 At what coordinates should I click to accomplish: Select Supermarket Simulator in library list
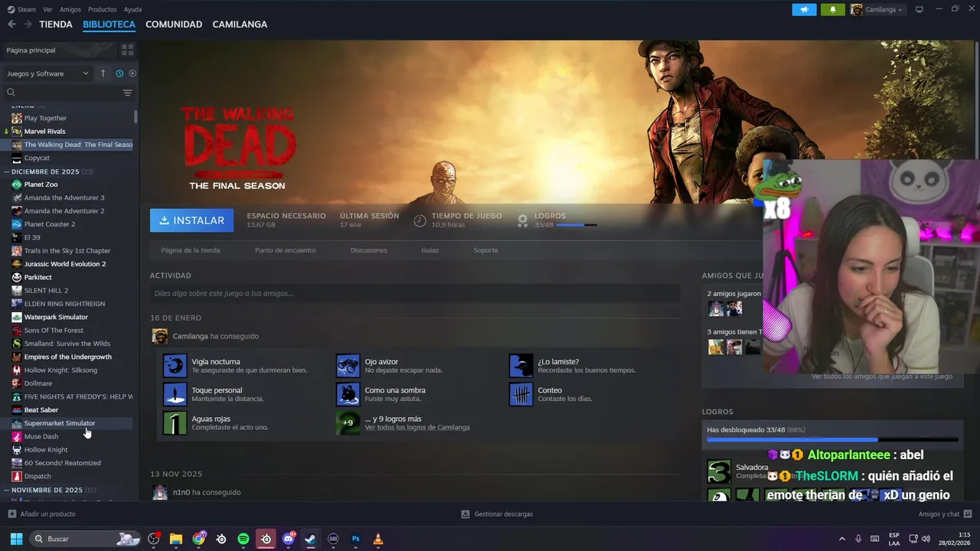pos(60,423)
